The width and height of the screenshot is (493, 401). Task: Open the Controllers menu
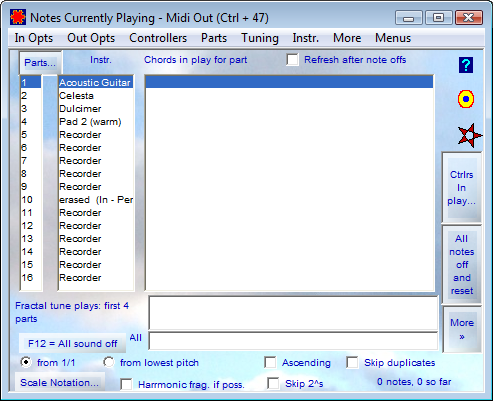[158, 38]
